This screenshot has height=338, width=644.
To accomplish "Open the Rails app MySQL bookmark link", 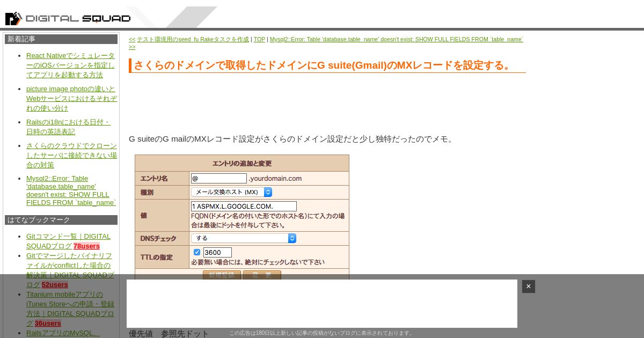I will pos(63,333).
